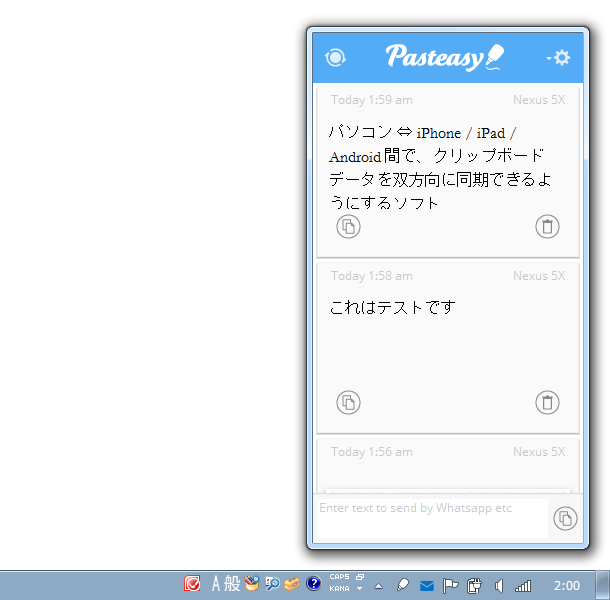Screen dimensions: 610x600
Task: Open the network signal bars tray icon
Action: coord(522,586)
